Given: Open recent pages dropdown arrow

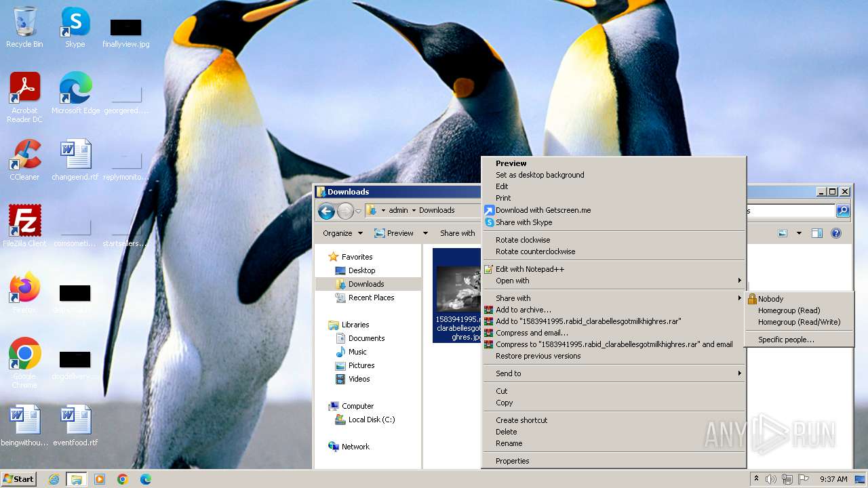Looking at the screenshot, I should click(x=358, y=211).
